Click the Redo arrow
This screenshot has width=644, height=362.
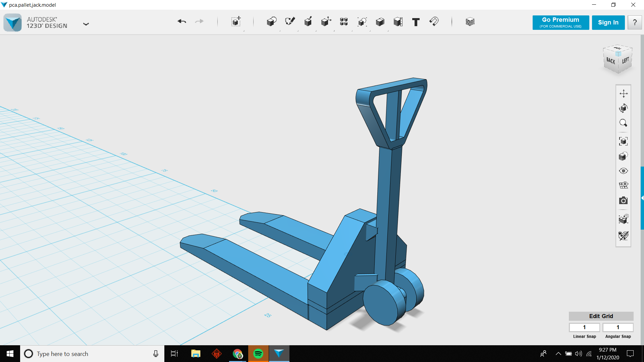[199, 21]
